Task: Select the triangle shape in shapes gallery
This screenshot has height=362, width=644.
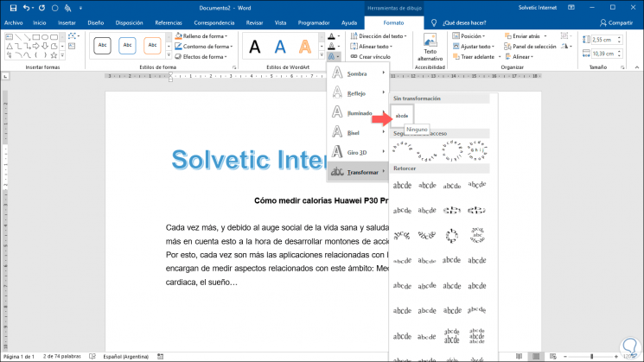Action: [x=9, y=46]
